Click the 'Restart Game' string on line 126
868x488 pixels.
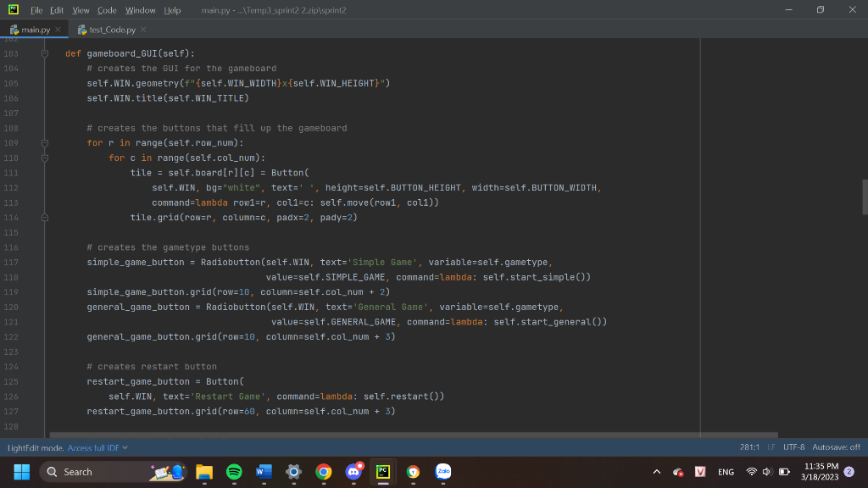(227, 396)
